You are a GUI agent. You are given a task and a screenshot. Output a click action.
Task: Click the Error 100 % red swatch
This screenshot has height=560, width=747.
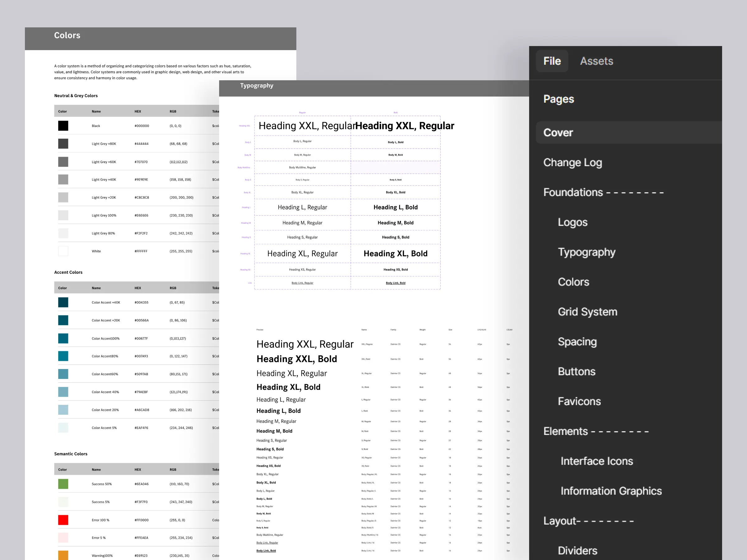[63, 520]
